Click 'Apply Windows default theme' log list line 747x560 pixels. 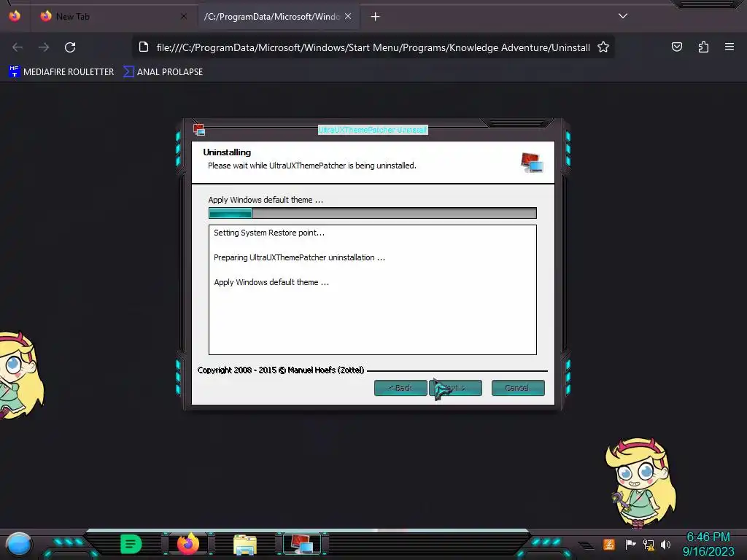click(x=271, y=282)
